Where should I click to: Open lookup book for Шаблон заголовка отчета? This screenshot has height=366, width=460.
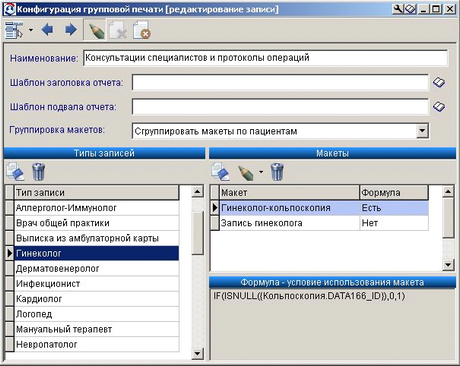[x=439, y=82]
